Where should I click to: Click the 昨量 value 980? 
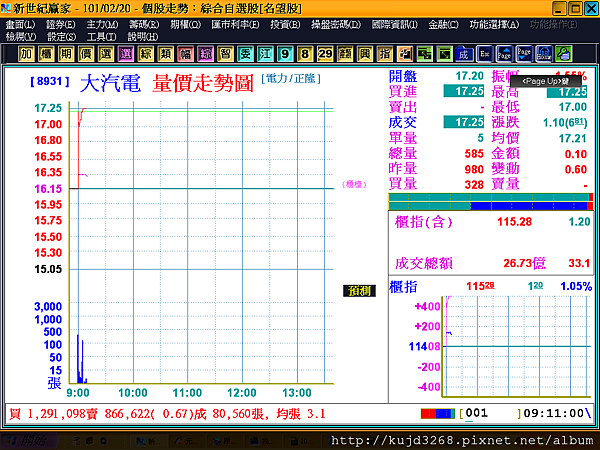pyautogui.click(x=474, y=169)
